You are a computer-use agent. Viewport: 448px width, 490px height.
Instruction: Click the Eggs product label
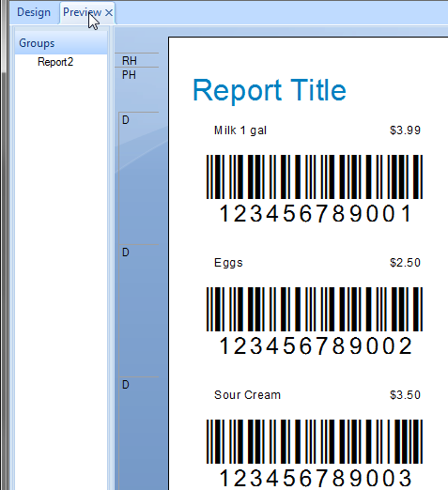(228, 263)
